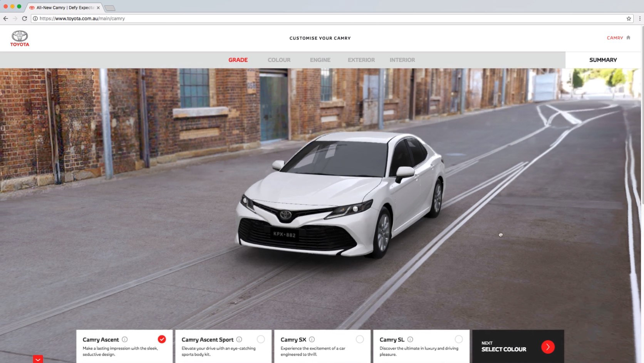Open the INTERIOR tab
The height and width of the screenshot is (363, 644).
[x=402, y=60]
